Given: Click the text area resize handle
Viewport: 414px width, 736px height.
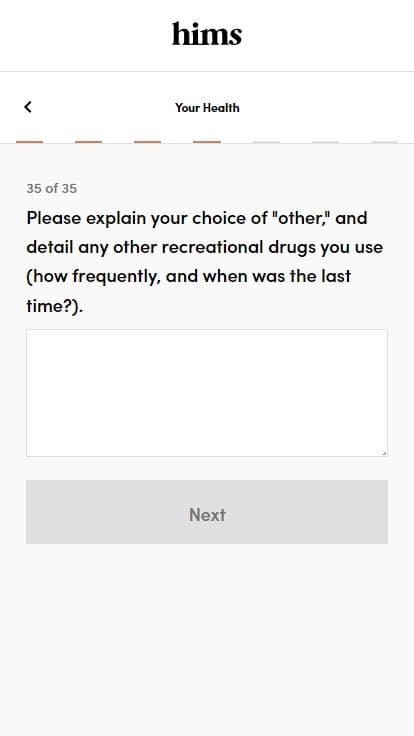Looking at the screenshot, I should point(384,453).
